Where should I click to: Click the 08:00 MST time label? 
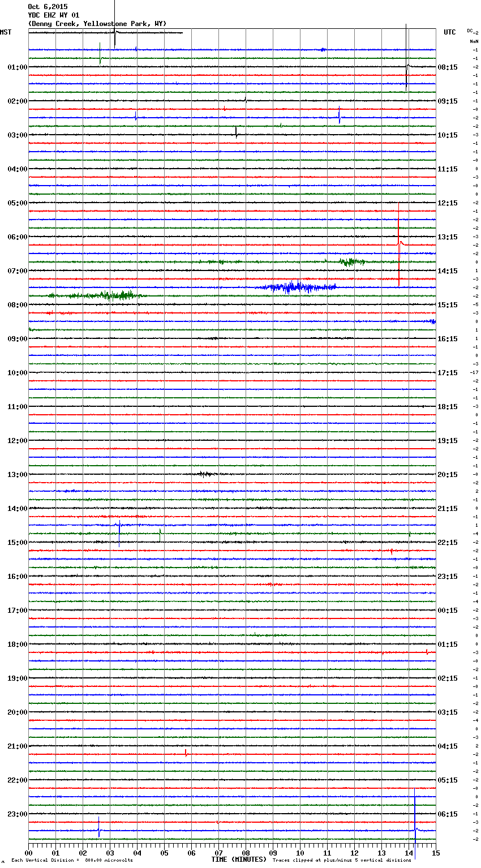17,305
